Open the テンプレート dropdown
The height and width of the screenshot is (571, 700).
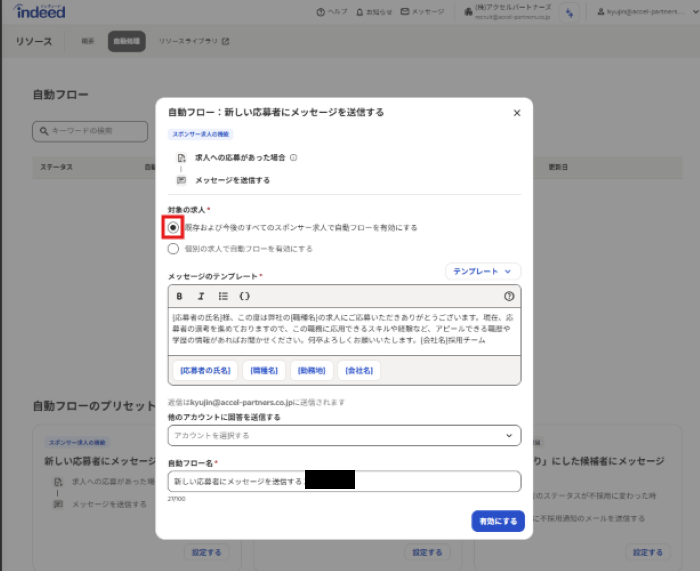coord(483,271)
